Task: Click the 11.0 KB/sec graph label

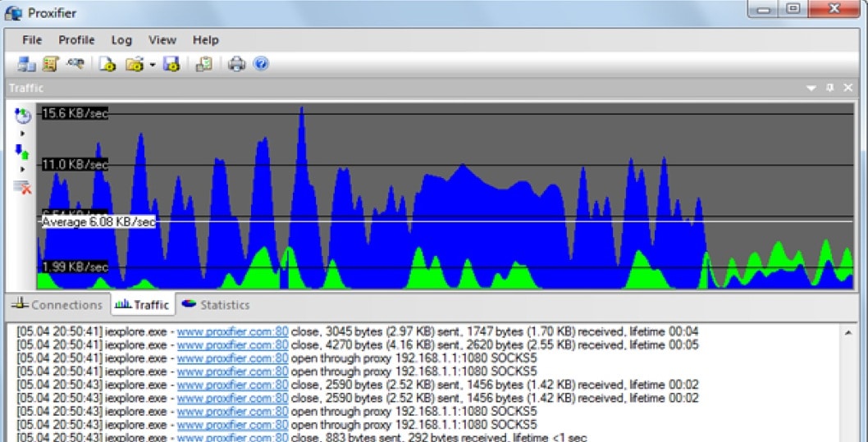Action: (75, 164)
